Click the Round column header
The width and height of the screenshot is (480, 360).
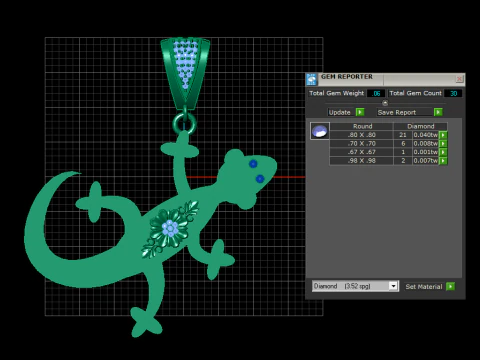pyautogui.click(x=362, y=126)
